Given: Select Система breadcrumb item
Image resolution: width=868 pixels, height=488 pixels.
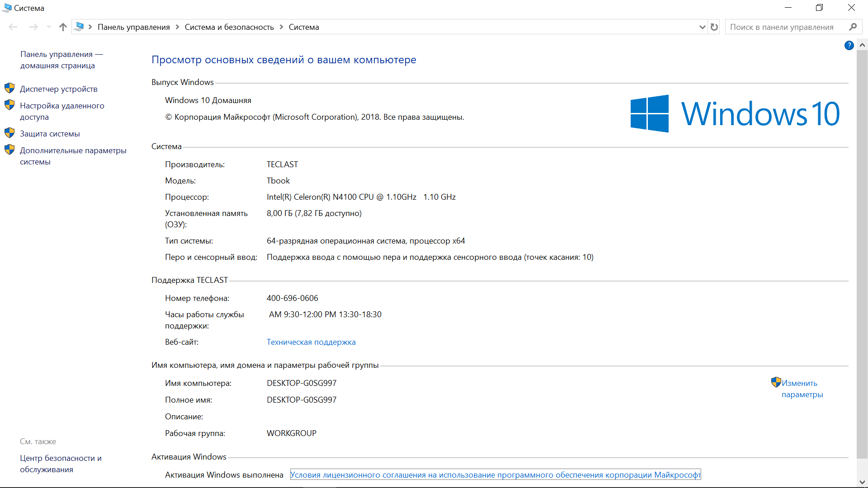Looking at the screenshot, I should coord(304,27).
